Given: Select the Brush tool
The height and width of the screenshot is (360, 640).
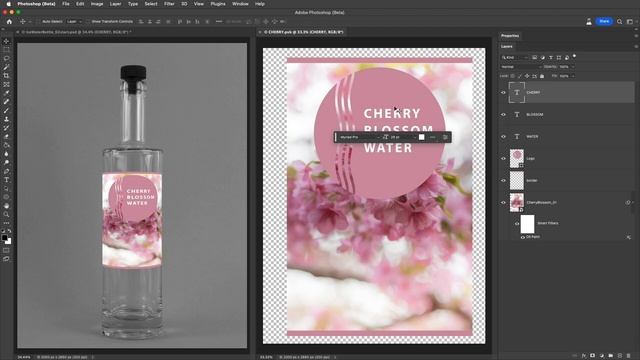Looking at the screenshot, I should tap(6, 111).
